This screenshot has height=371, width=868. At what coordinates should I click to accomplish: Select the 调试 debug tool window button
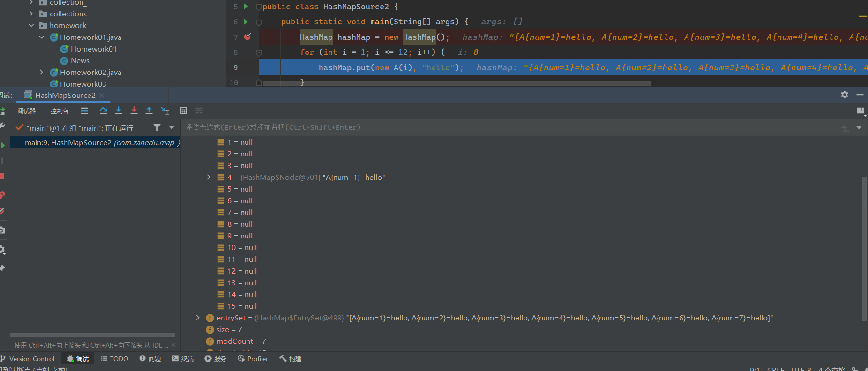[x=78, y=359]
